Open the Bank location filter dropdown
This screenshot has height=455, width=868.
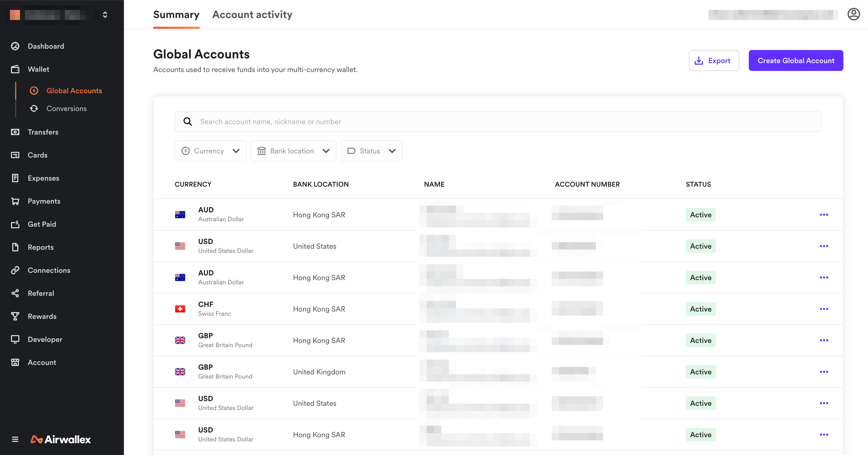293,151
